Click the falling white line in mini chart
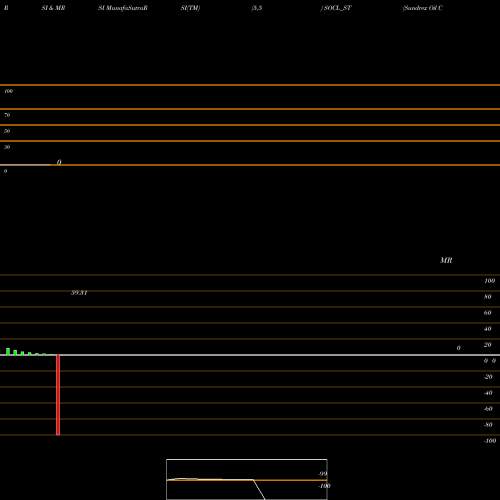Image resolution: width=500 pixels, height=500 pixels. [259, 490]
